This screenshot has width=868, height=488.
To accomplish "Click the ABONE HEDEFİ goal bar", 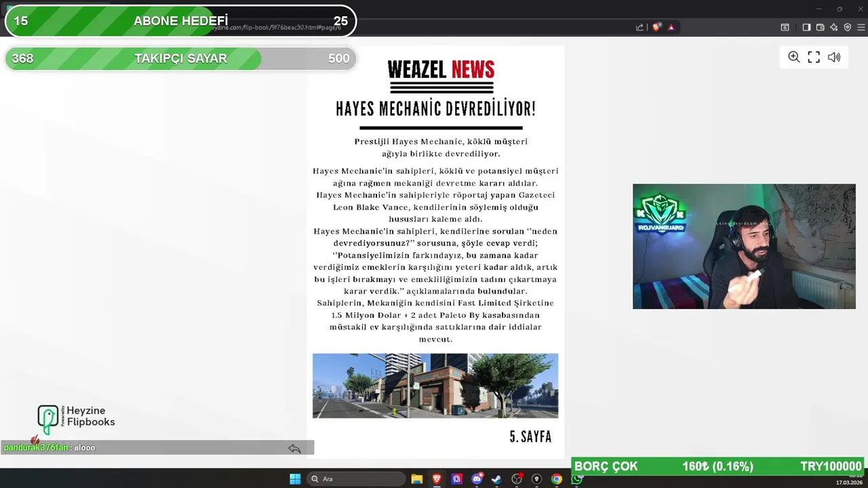I will [x=180, y=21].
